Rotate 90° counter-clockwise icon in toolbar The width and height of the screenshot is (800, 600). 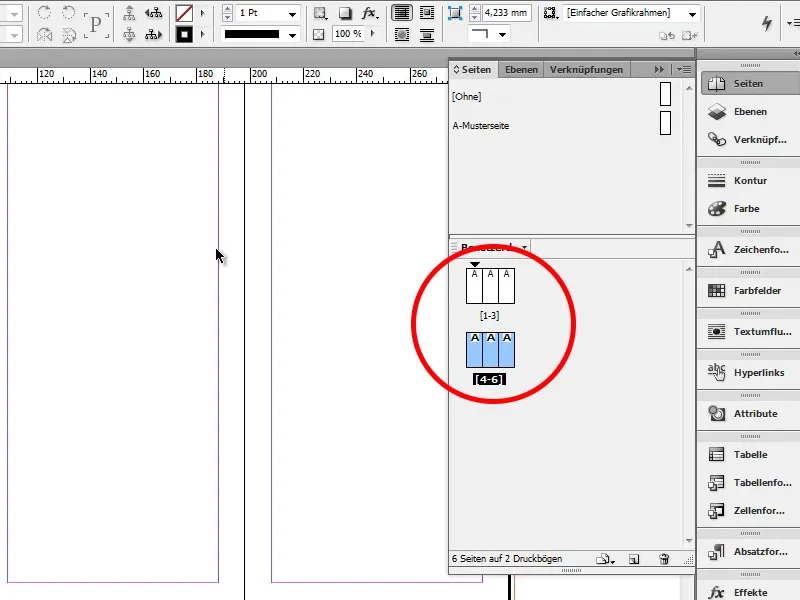pos(68,12)
